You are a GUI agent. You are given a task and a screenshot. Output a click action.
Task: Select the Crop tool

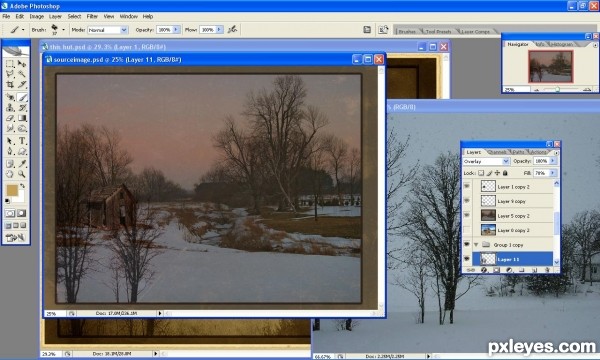(x=10, y=84)
